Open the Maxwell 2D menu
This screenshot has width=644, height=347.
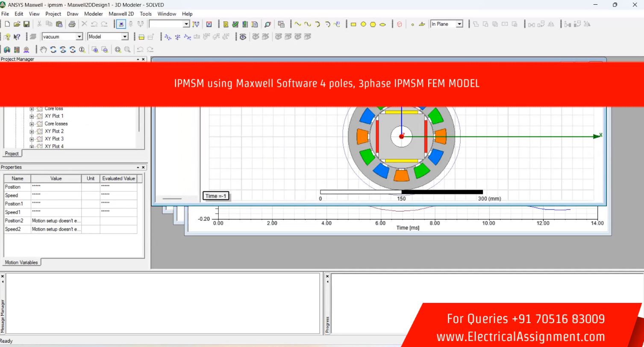click(x=121, y=14)
